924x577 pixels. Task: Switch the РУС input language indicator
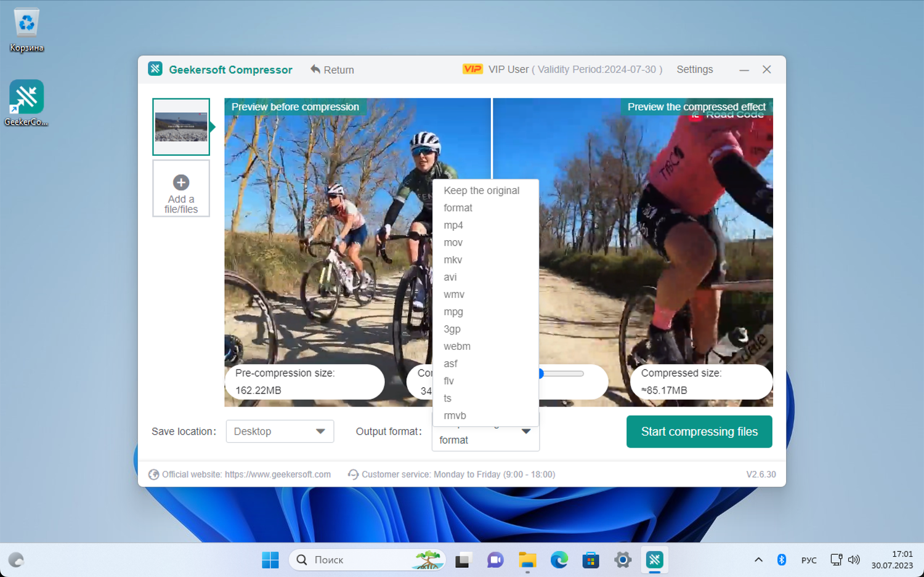tap(809, 560)
